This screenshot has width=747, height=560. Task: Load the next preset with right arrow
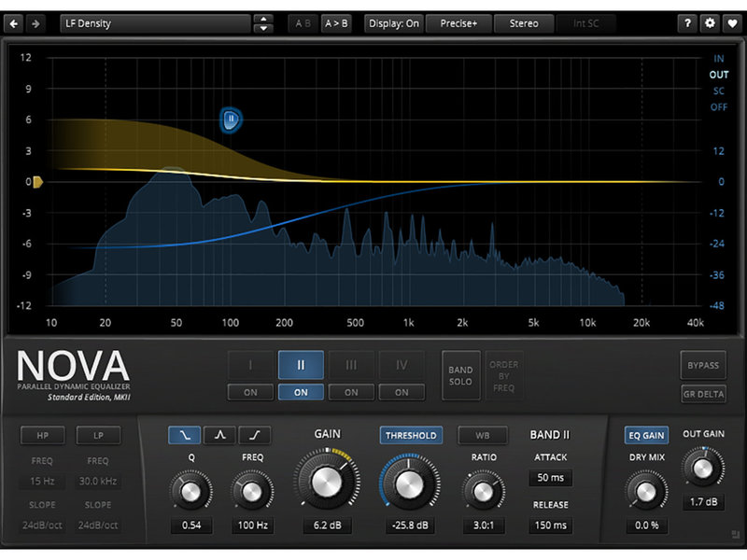36,23
